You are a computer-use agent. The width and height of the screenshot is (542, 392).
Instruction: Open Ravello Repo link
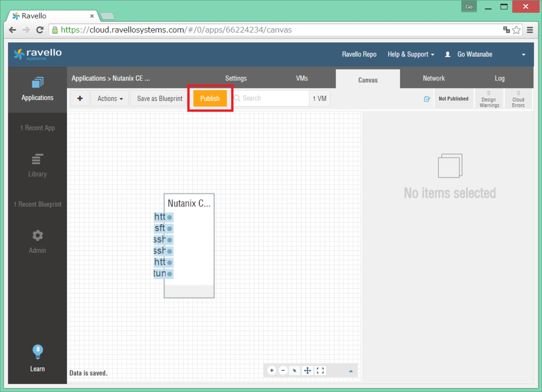pyautogui.click(x=359, y=54)
